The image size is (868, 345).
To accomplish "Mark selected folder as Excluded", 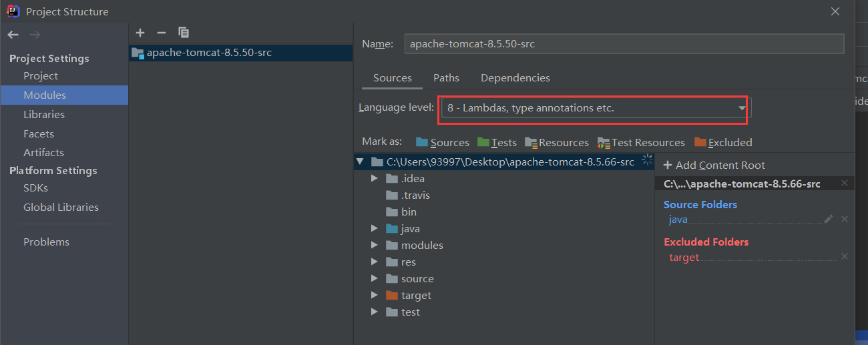I will click(723, 142).
